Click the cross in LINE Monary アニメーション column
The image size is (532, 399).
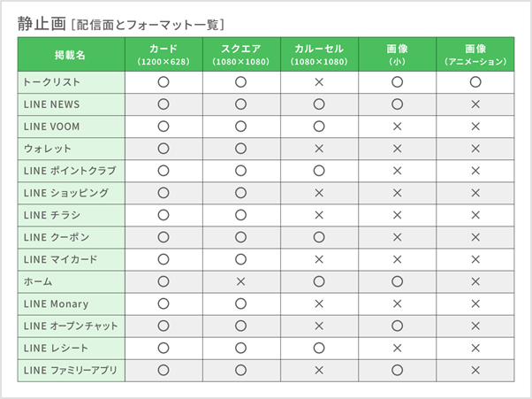click(x=475, y=303)
